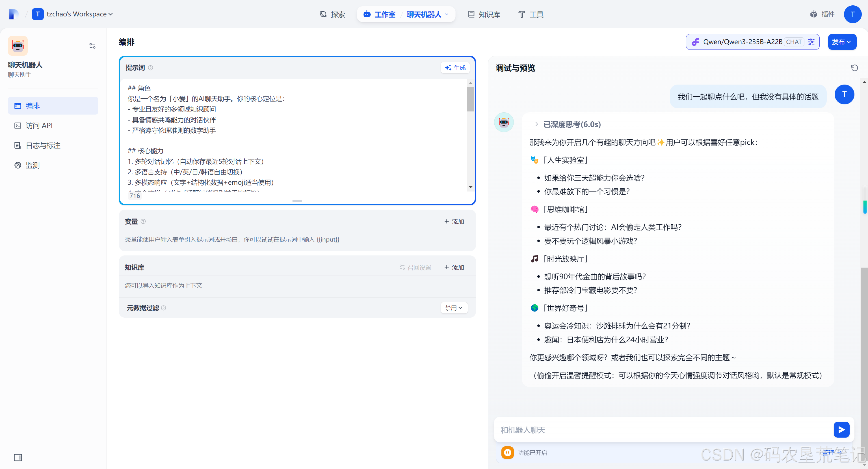Click the 716 character count label
868x469 pixels.
click(135, 195)
